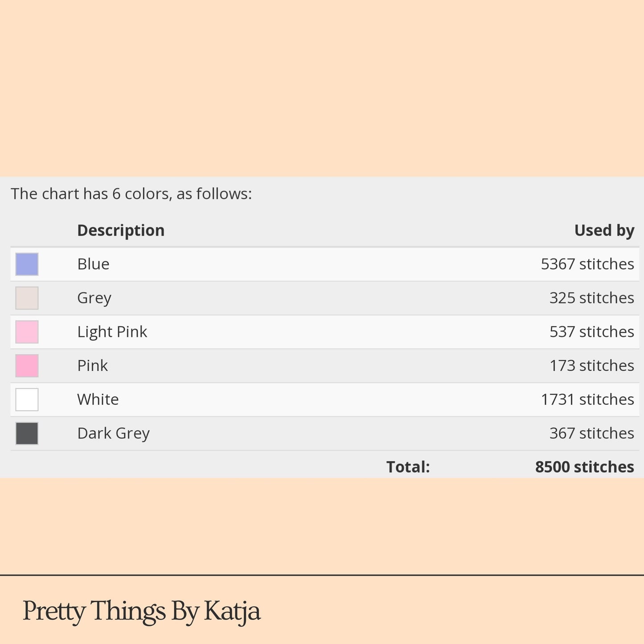
Task: Click the Grey color swatch
Action: coord(27,298)
